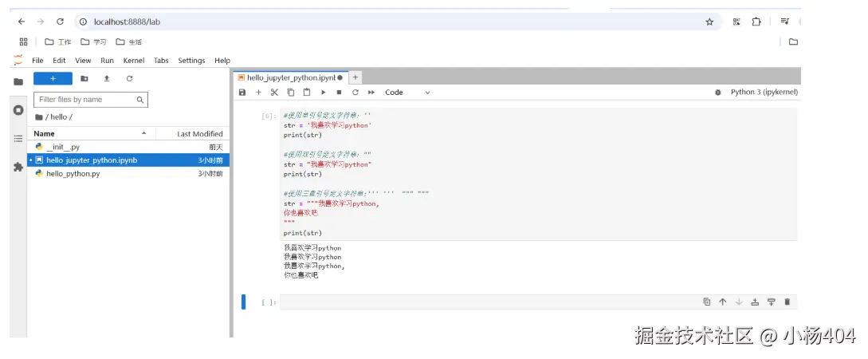This screenshot has height=359, width=868.
Task: Restart kernel and run all cells
Action: (371, 93)
